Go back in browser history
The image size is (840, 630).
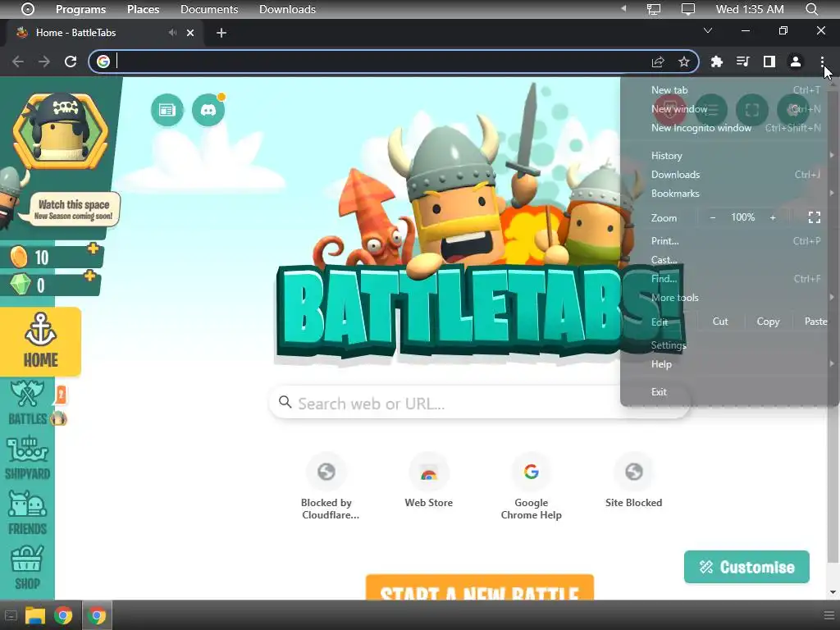pyautogui.click(x=18, y=62)
